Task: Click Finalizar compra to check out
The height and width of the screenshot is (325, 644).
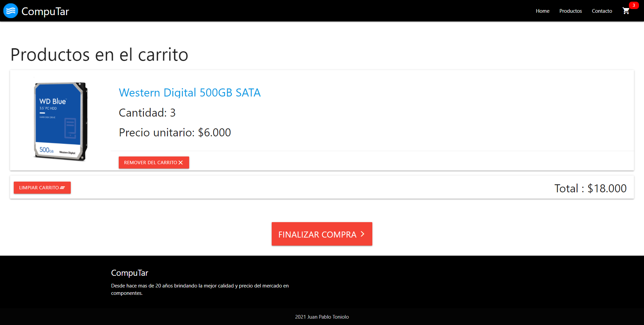Action: pos(322,234)
